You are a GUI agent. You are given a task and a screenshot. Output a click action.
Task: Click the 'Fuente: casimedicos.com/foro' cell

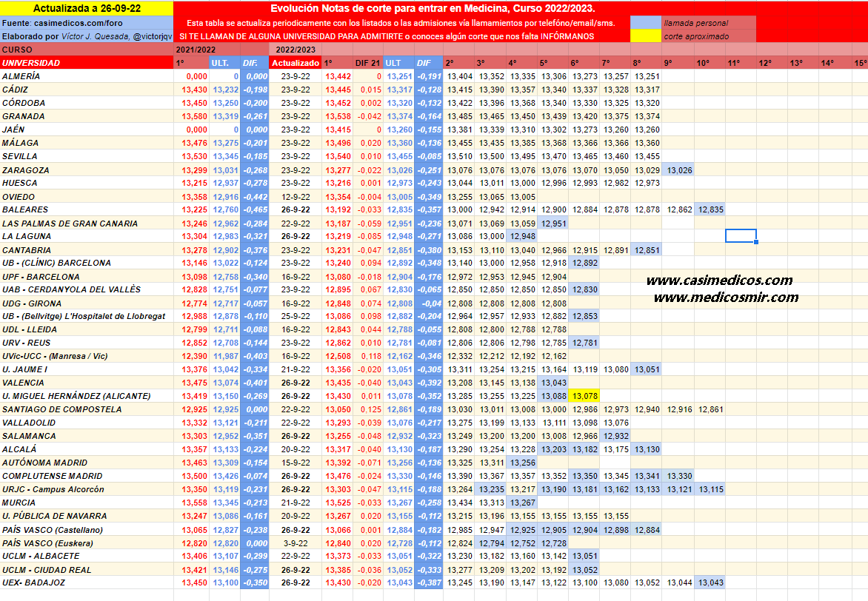[x=87, y=23]
